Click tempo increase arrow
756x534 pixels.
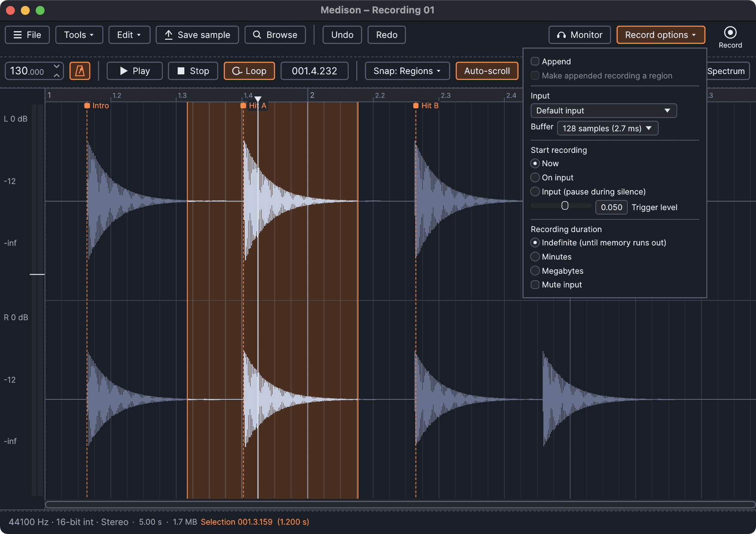click(57, 75)
